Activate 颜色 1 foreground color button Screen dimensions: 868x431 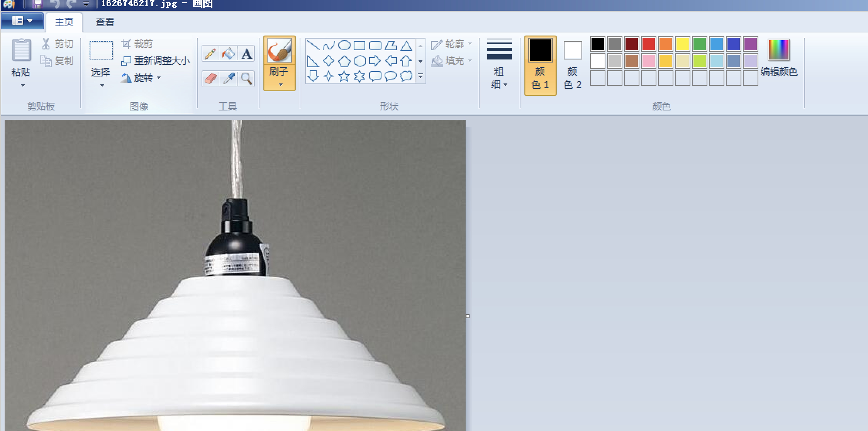coord(540,65)
